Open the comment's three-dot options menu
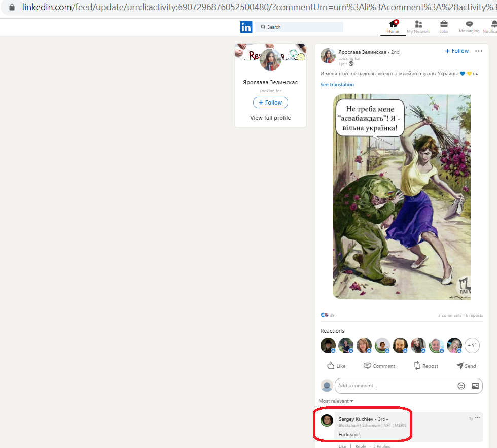Image resolution: width=497 pixels, height=448 pixels. click(477, 418)
